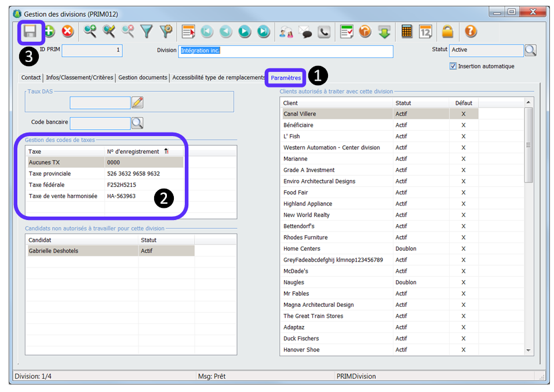Open the calendar icon showing 12

(x=425, y=31)
